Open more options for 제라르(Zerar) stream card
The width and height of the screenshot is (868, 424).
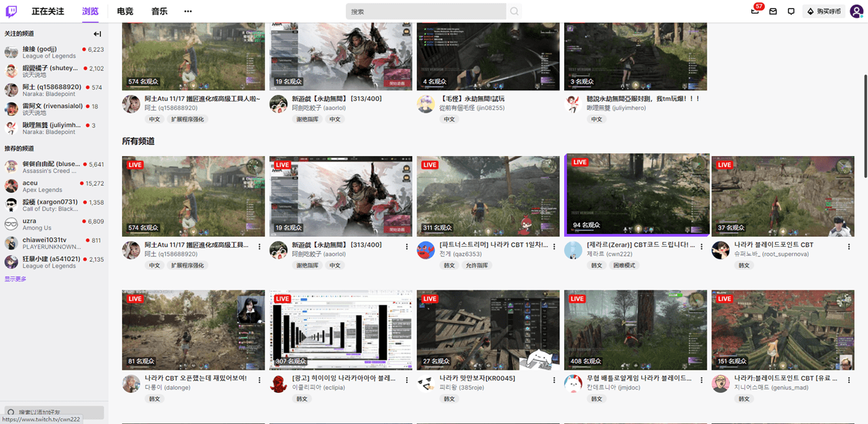click(702, 246)
